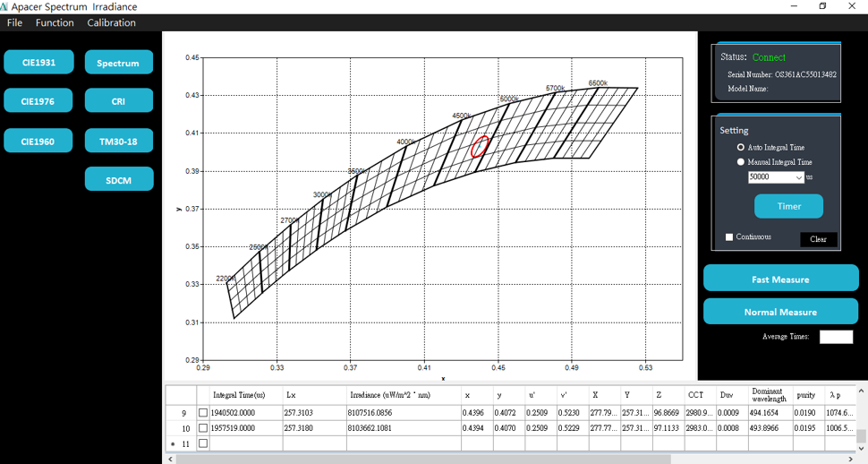
Task: Open the CRI results
Action: (118, 101)
